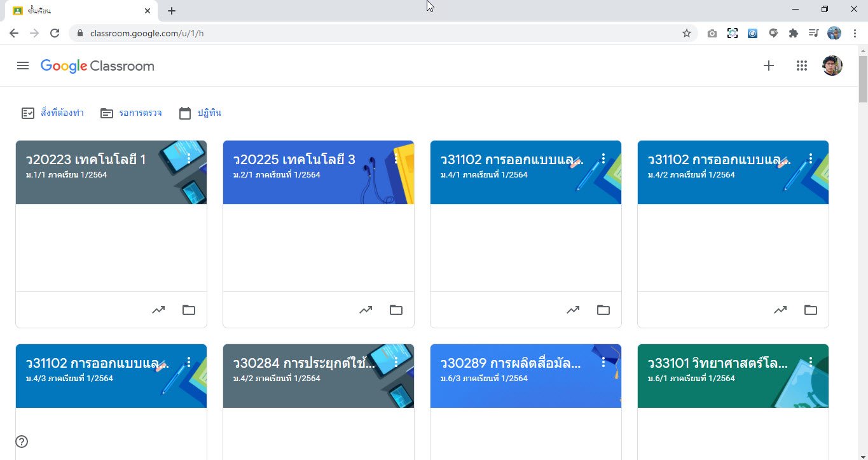Open gradebook trend icon on ว20225 เทคโนโลยี 3 card

(x=366, y=310)
